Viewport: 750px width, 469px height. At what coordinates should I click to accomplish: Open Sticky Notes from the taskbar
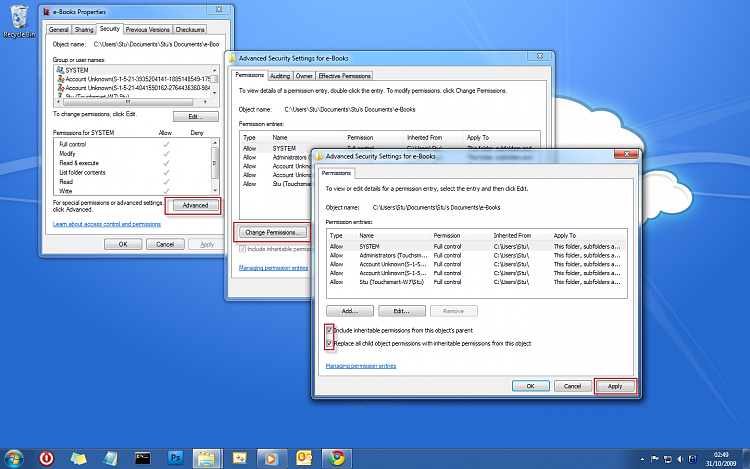click(x=78, y=459)
